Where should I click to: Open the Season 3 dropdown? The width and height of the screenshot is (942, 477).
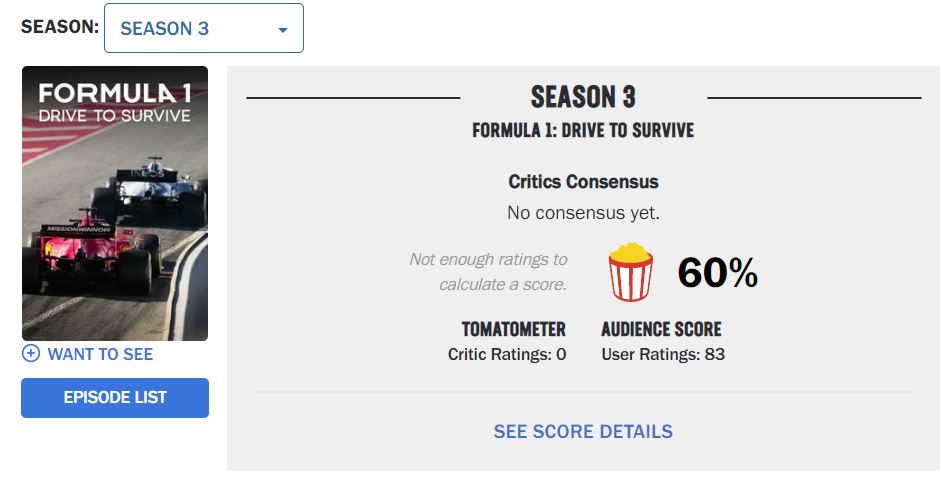pyautogui.click(x=202, y=29)
